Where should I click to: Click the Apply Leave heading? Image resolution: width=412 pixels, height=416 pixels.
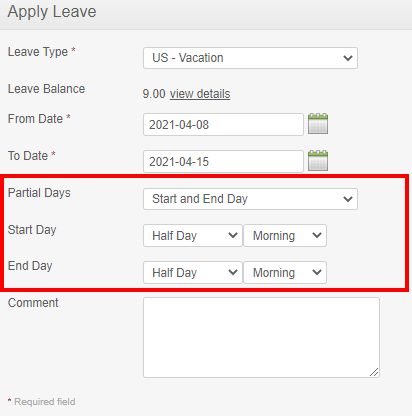52,12
